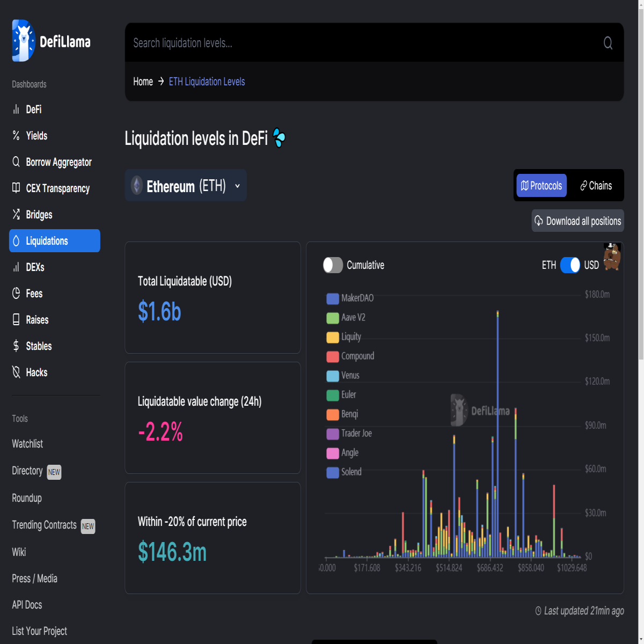Click the Trader Joe legend swatch
The width and height of the screenshot is (644, 644).
[x=333, y=434]
